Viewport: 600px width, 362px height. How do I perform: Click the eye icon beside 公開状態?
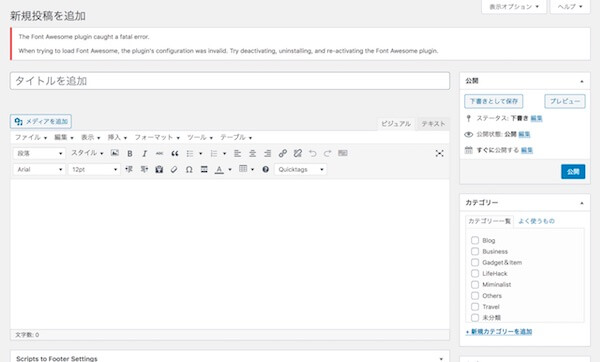click(468, 134)
